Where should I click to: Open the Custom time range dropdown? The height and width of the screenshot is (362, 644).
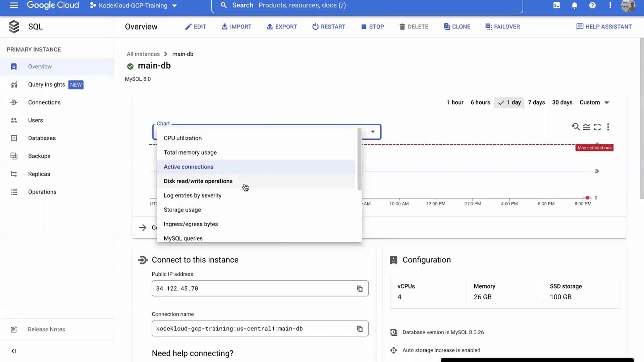point(594,103)
